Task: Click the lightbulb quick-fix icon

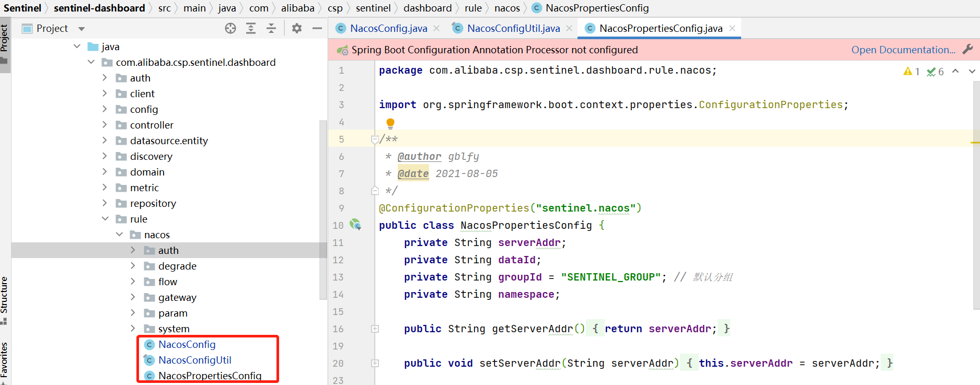Action: tap(390, 123)
